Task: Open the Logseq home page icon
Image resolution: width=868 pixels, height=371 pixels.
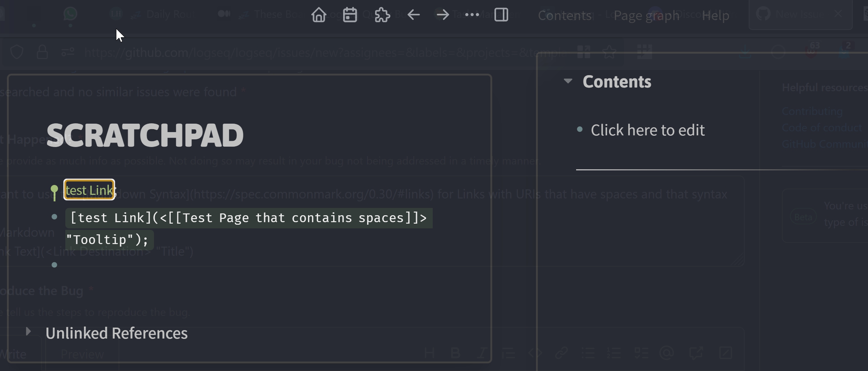Action: [319, 15]
